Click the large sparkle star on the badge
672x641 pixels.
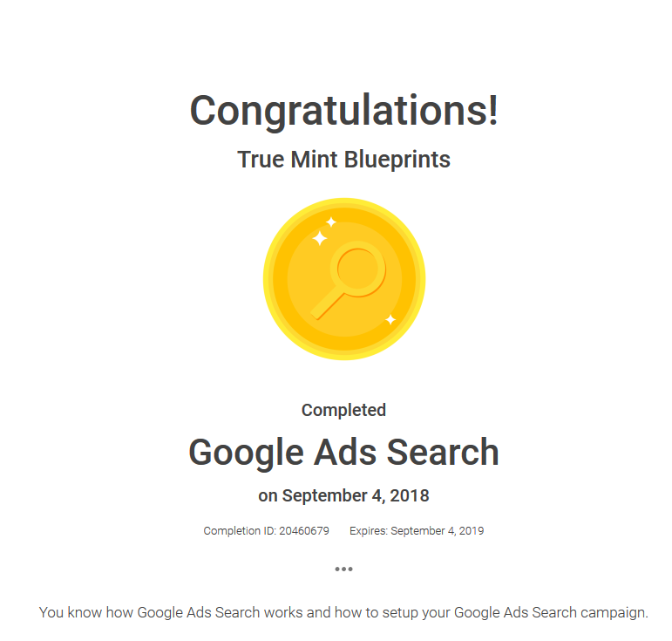click(x=319, y=238)
